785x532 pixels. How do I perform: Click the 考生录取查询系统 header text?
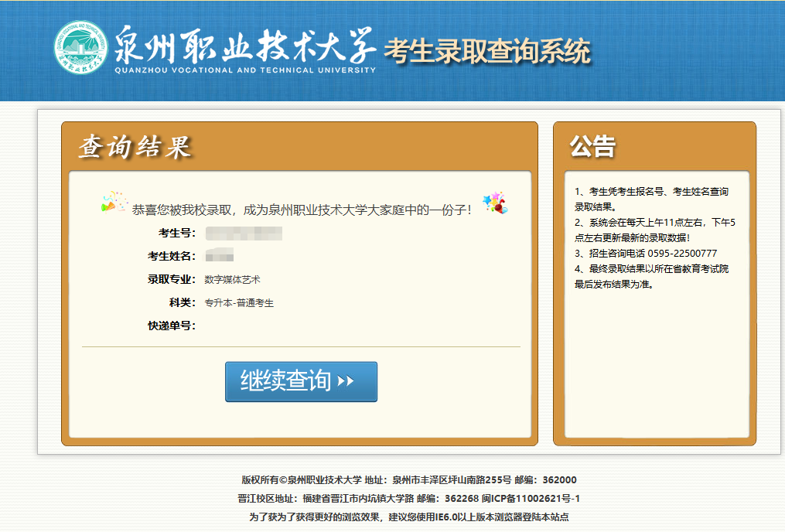point(487,51)
